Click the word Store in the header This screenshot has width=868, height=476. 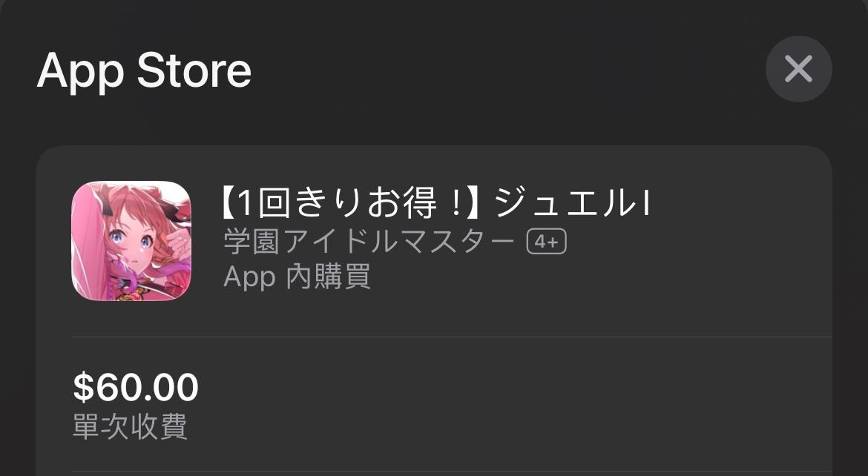(x=194, y=70)
